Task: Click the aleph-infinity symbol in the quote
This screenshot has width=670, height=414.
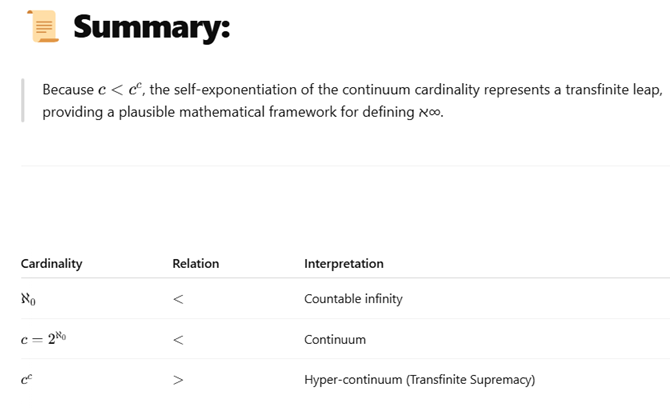Action: [x=429, y=112]
